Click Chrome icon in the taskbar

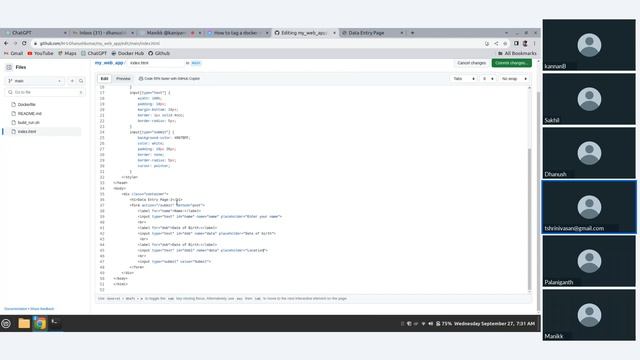pyautogui.click(x=40, y=324)
